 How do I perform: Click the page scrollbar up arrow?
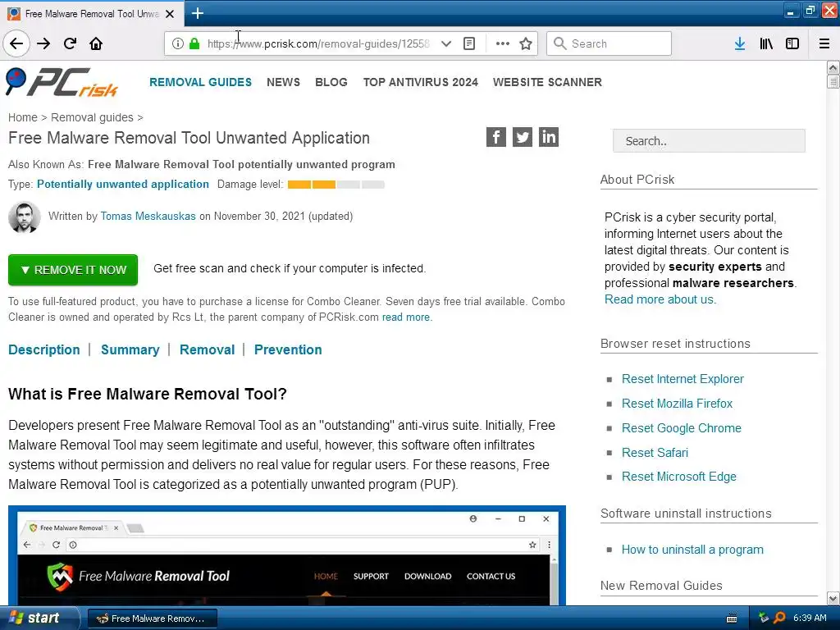[833, 67]
